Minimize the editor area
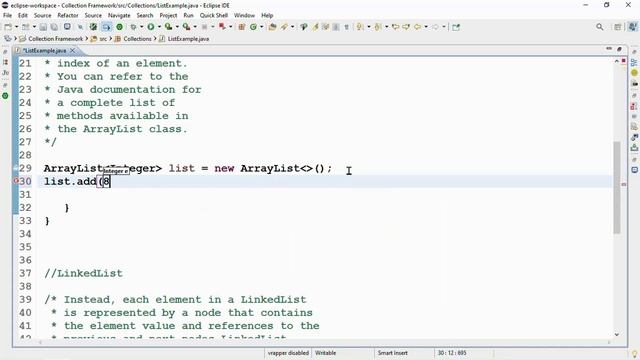Image resolution: width=640 pixels, height=360 pixels. pos(609,49)
